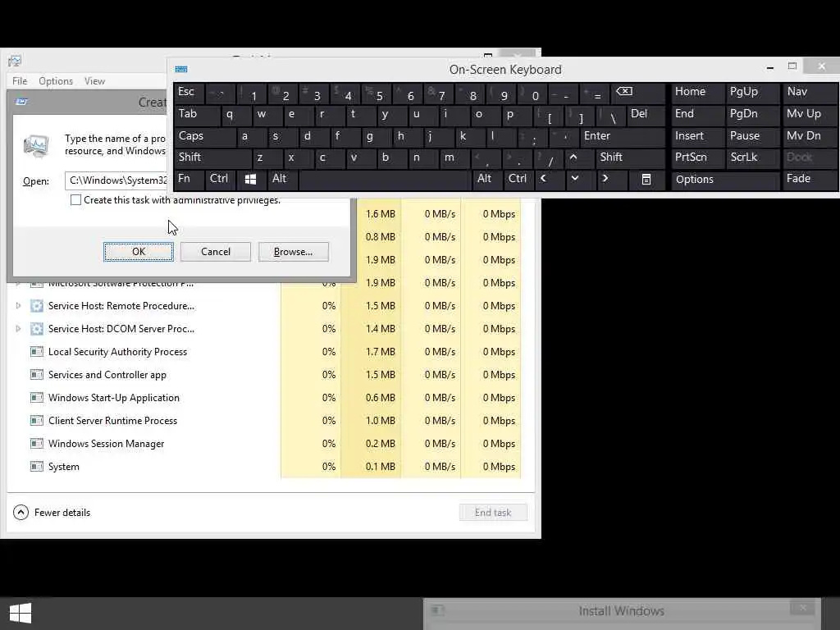Click the space bar on the On-Screen Keyboard

(x=384, y=180)
